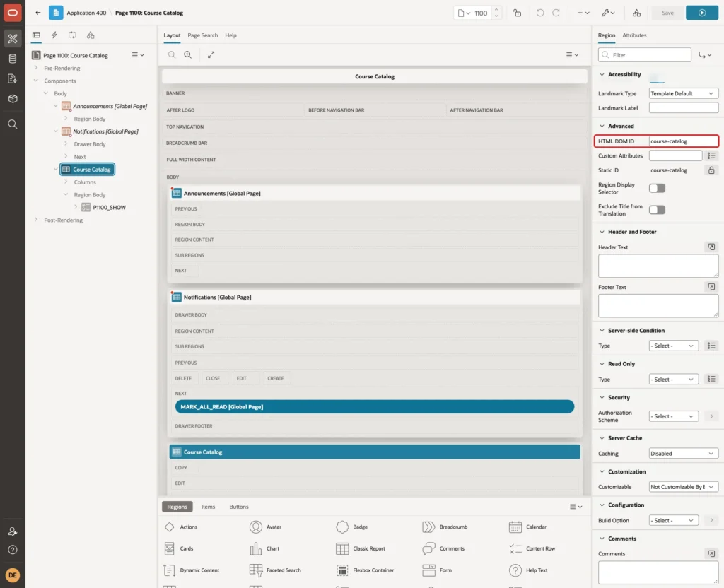Select the Buttons gallery tab
Viewport: 724px width, 588px height.
point(239,506)
